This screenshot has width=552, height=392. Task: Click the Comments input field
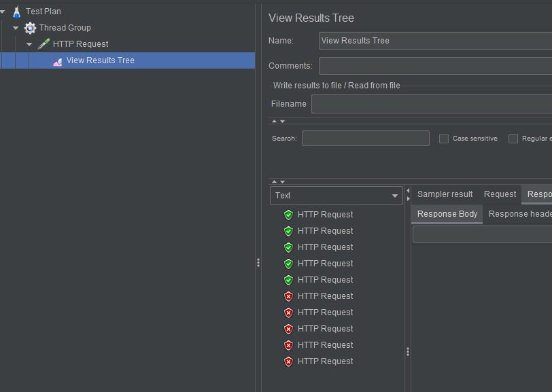coord(435,66)
